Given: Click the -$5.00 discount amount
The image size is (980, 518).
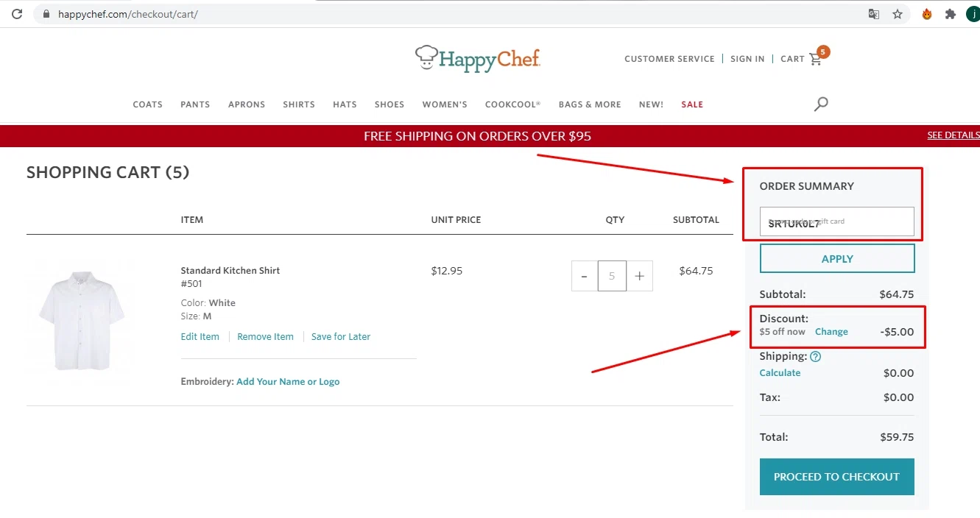Looking at the screenshot, I should [x=897, y=332].
